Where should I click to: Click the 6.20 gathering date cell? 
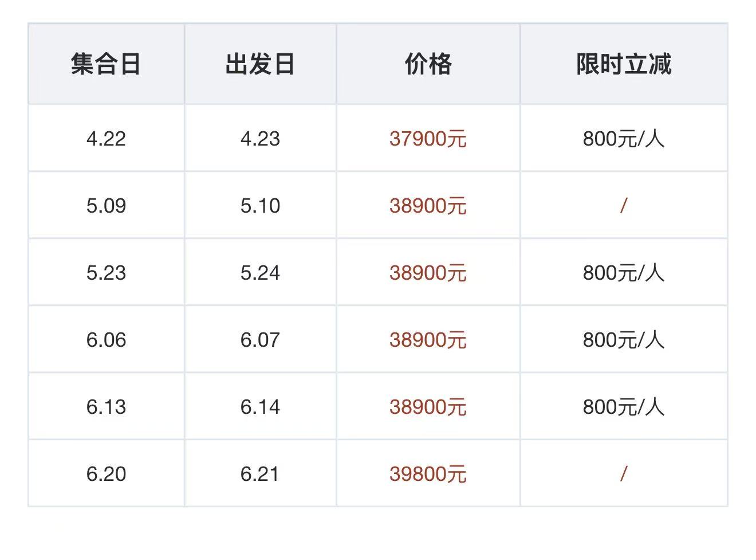(x=106, y=474)
